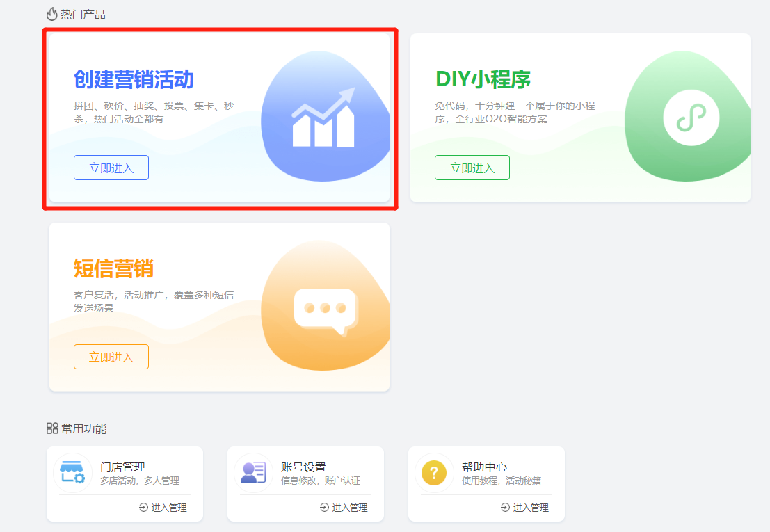Click the 门店管理 card title

coord(122,467)
